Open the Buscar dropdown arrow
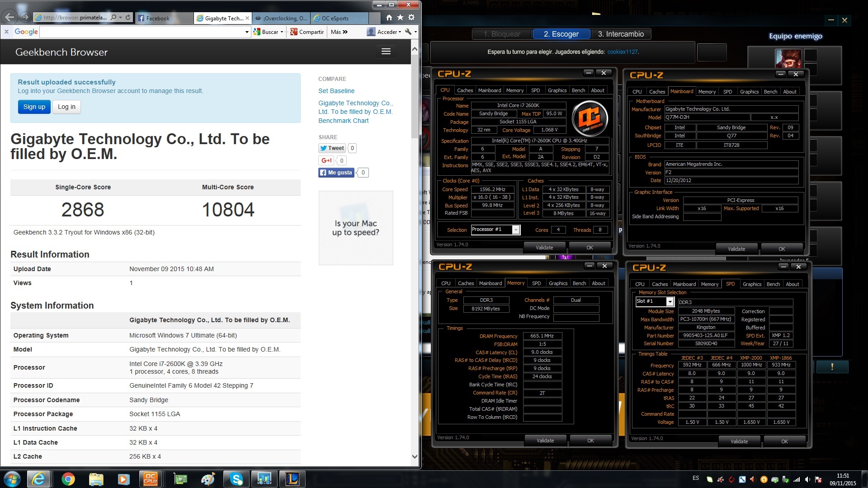This screenshot has height=488, width=868. tap(282, 32)
